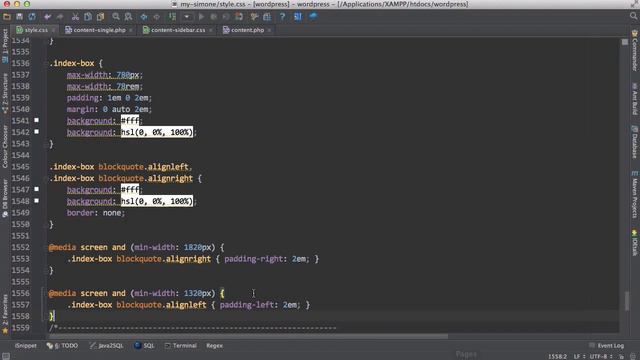Click the gutter color swatch on line 1547
Screen dimensions: 640x360
(x=36, y=189)
